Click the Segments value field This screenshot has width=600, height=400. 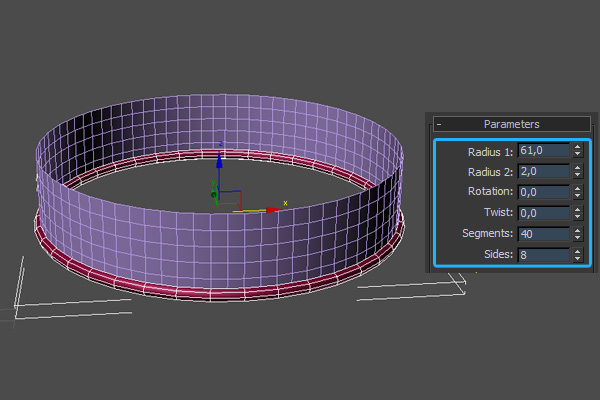coord(542,234)
